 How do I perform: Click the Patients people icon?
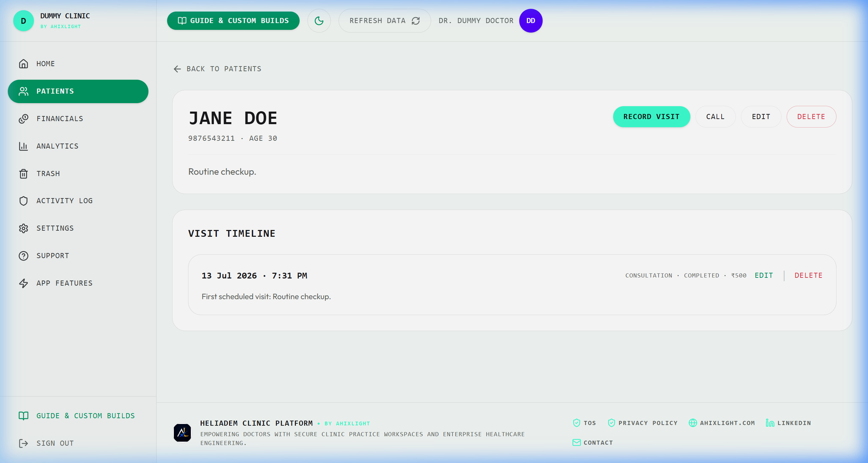tap(23, 91)
